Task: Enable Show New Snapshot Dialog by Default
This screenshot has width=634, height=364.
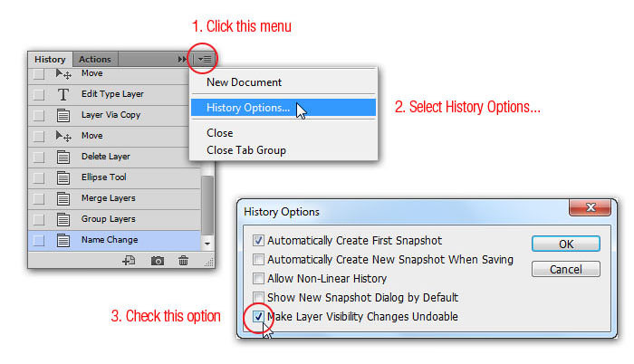Action: click(259, 298)
